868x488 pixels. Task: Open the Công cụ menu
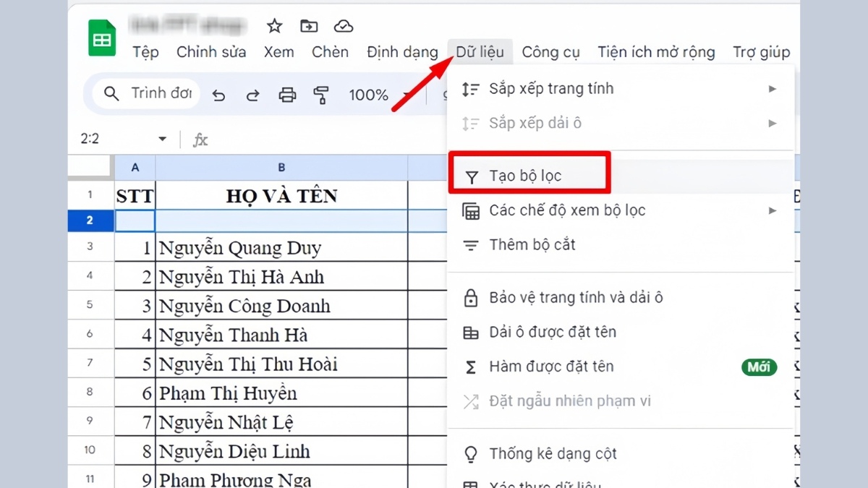(x=550, y=52)
